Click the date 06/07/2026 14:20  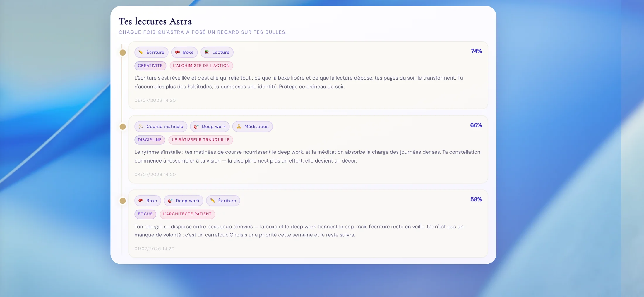[155, 100]
